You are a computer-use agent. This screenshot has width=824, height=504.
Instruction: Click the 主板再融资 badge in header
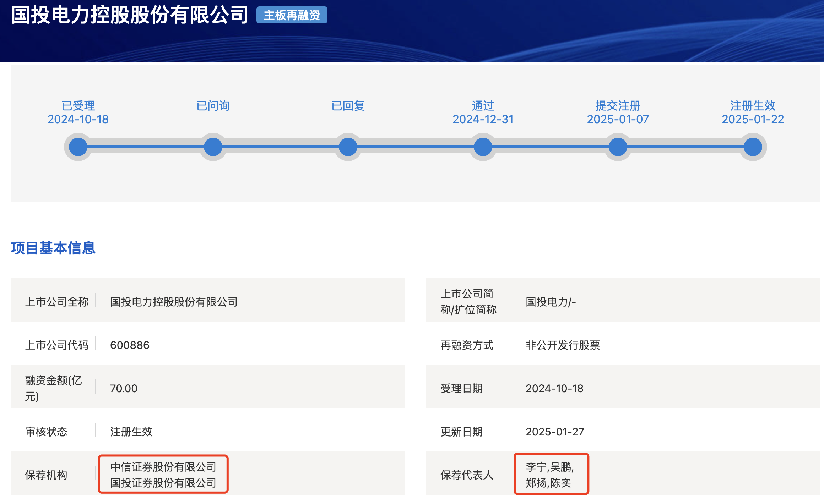coord(292,15)
